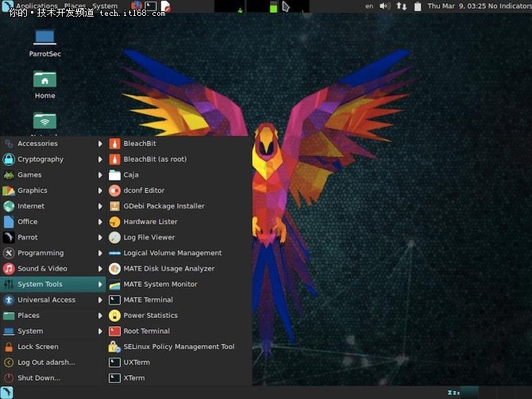Click the System text in the application menu list
The height and width of the screenshot is (399, 532).
(x=30, y=332)
